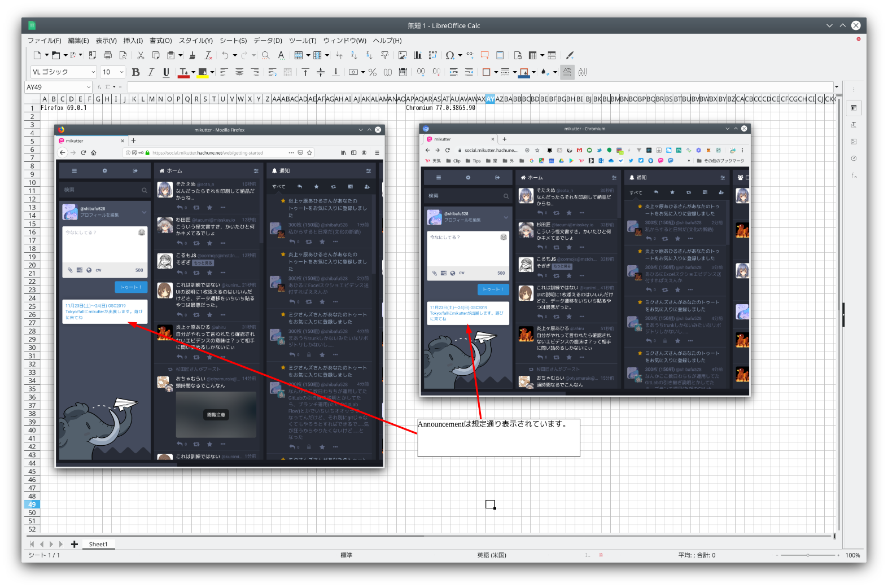
Task: Toggle Bold formatting
Action: pos(135,72)
